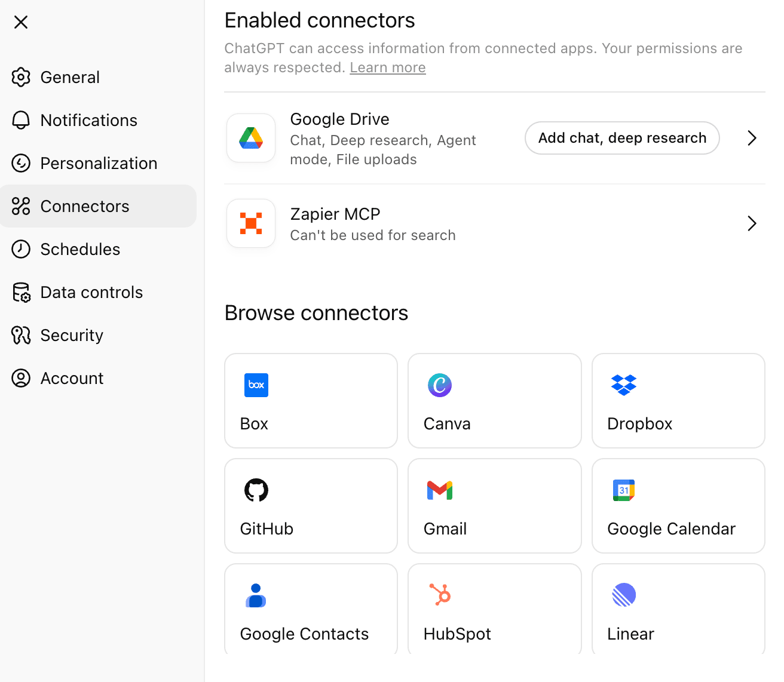
Task: Close the settings dialog
Action: (21, 22)
